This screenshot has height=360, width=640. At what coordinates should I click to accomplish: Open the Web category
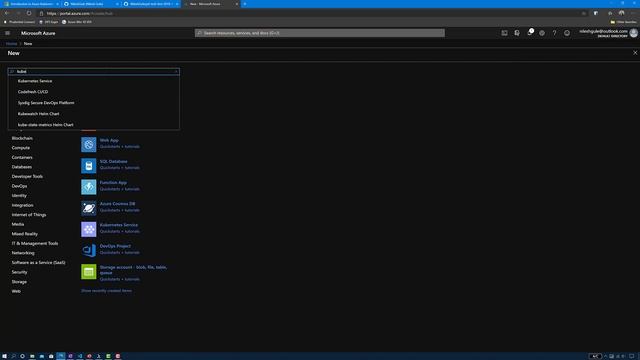click(16, 291)
